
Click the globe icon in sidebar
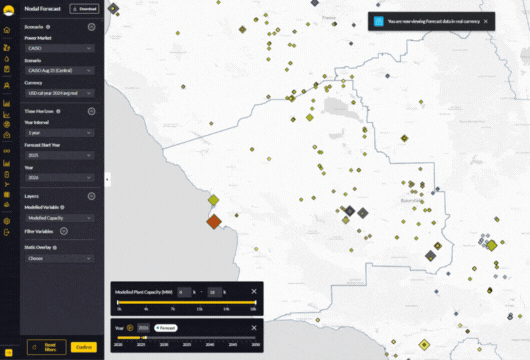(x=7, y=124)
